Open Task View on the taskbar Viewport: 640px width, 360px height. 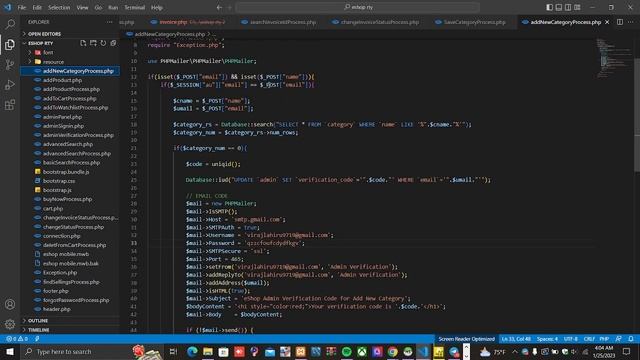tap(173, 351)
